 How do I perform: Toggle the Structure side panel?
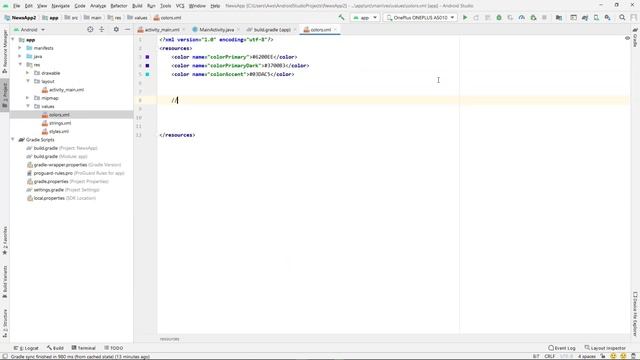point(5,323)
